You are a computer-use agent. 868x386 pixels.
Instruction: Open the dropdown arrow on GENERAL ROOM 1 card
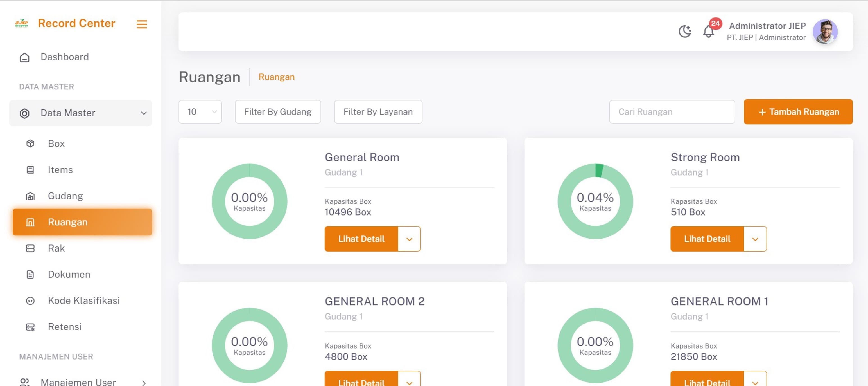point(755,379)
